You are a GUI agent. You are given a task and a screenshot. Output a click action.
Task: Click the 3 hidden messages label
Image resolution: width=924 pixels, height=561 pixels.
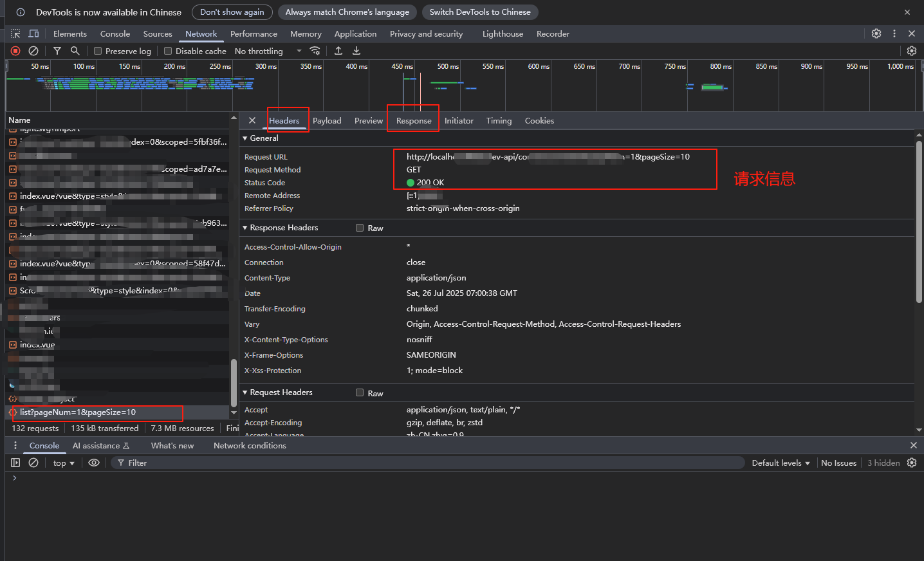pos(883,463)
